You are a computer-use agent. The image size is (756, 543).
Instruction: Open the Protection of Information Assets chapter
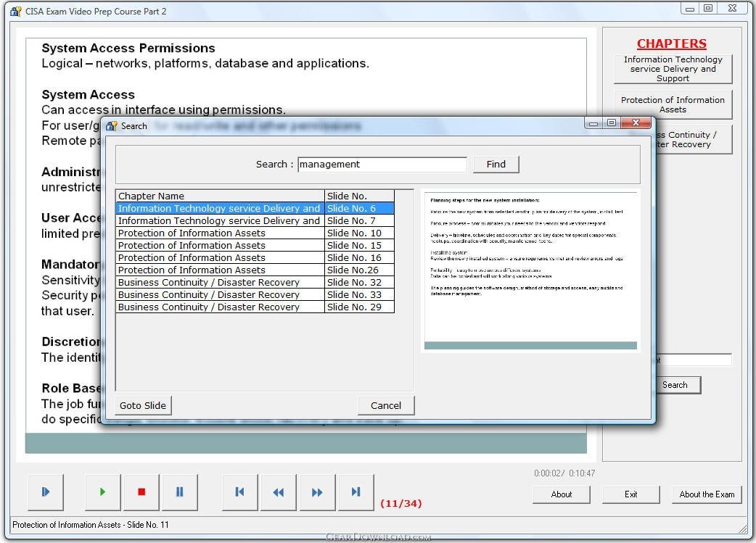(673, 104)
